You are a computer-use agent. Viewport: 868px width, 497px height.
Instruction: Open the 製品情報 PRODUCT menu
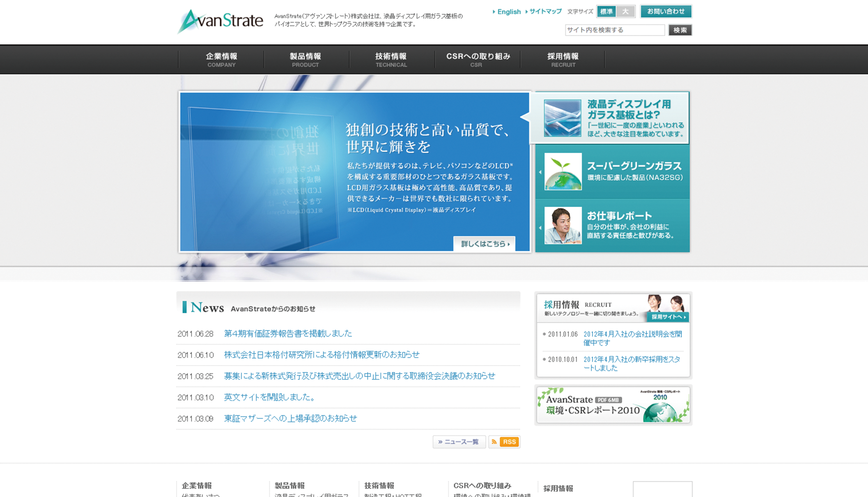pyautogui.click(x=306, y=60)
